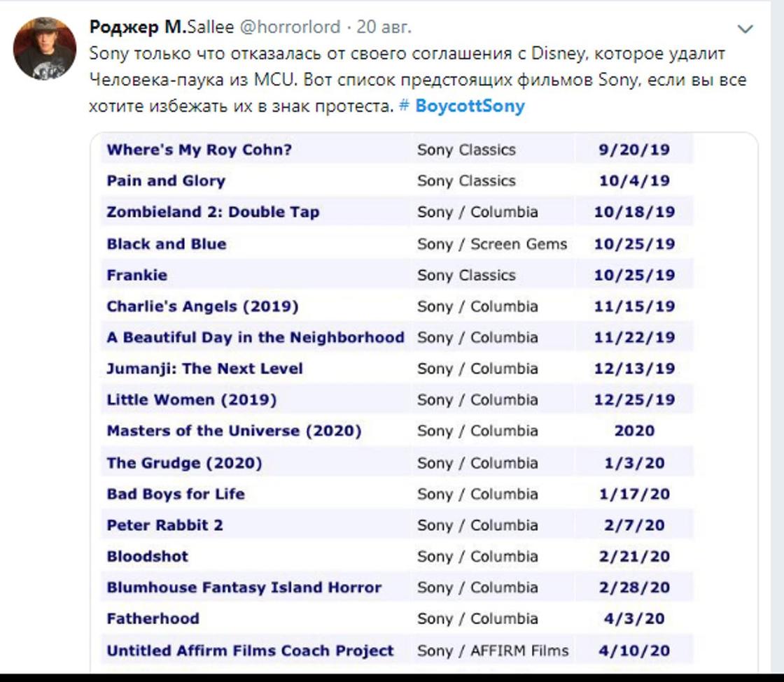Open the #BoycottSony hashtag
Screen dimensions: 784x682
coord(462,106)
